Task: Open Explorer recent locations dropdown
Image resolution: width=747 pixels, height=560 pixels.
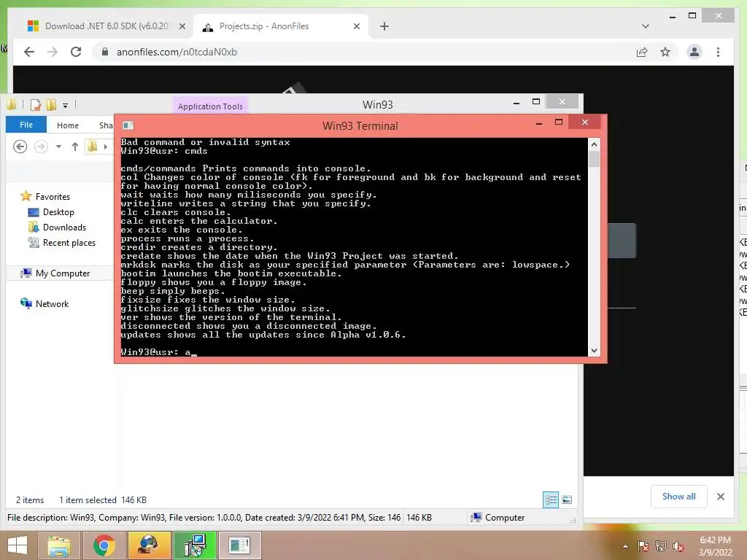Action: coord(58,147)
